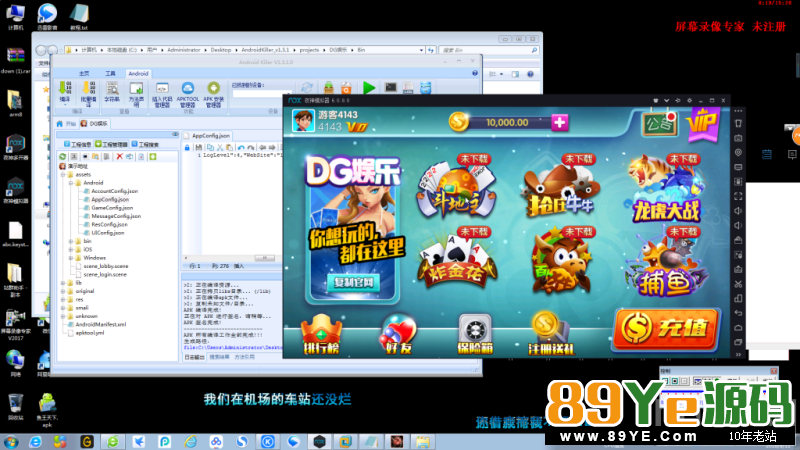
Task: Expand the smali folder node
Action: 63,308
